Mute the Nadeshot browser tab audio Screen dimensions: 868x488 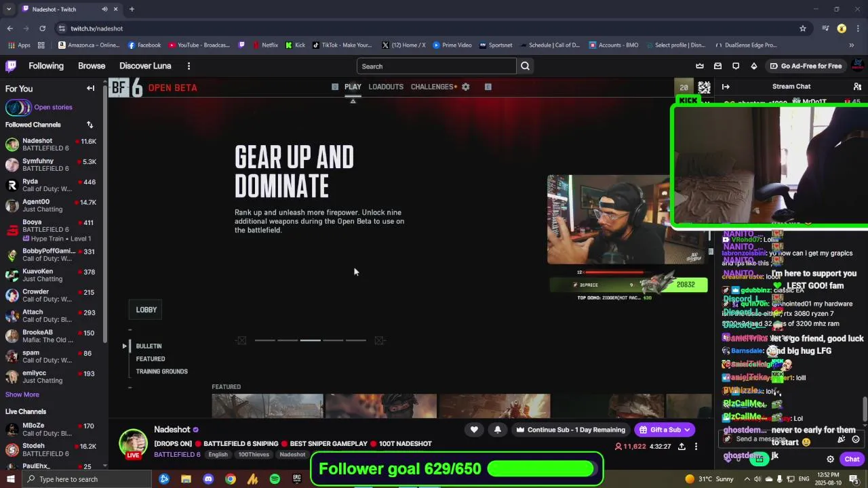tap(104, 9)
